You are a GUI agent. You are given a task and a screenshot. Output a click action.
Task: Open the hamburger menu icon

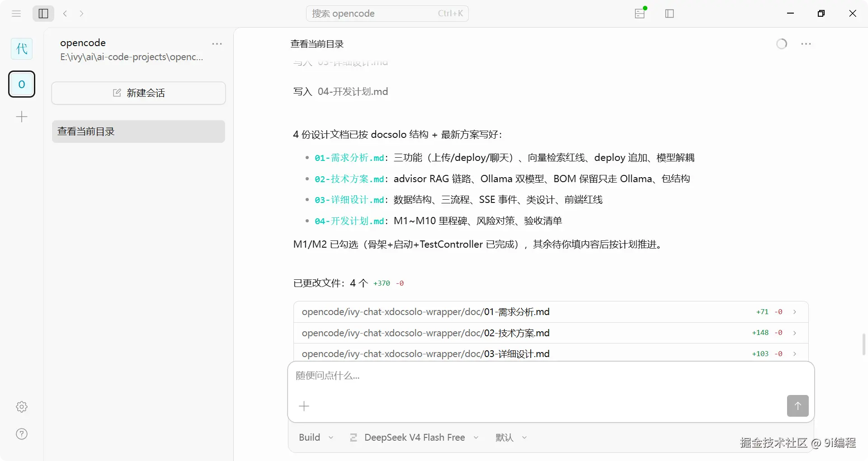click(16, 14)
